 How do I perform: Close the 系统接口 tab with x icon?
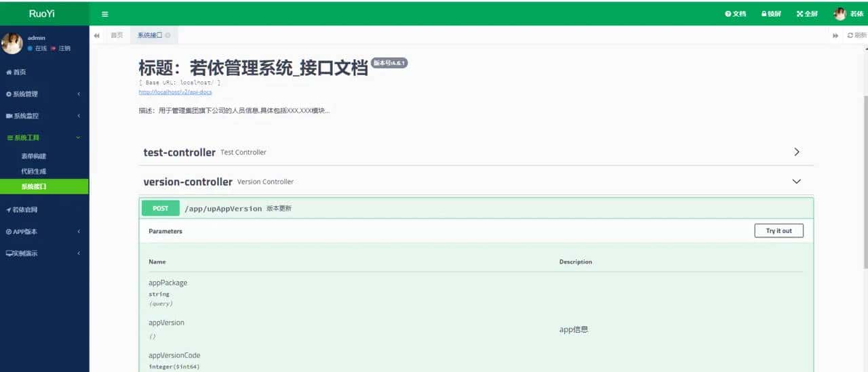coord(167,35)
